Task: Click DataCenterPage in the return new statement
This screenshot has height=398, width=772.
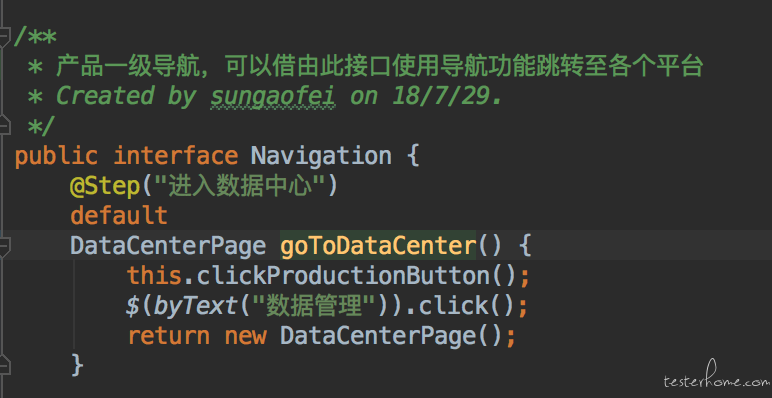Action: tap(378, 336)
